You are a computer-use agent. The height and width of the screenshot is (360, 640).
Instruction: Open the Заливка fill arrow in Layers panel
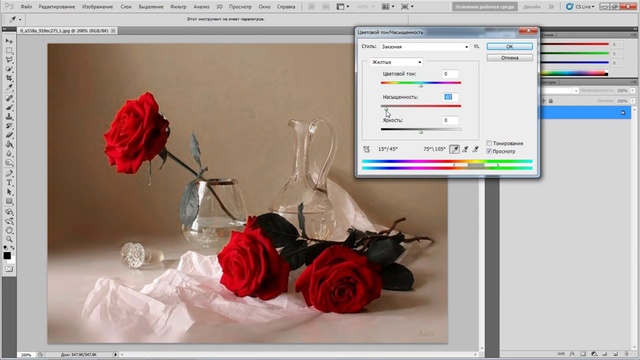[633, 101]
